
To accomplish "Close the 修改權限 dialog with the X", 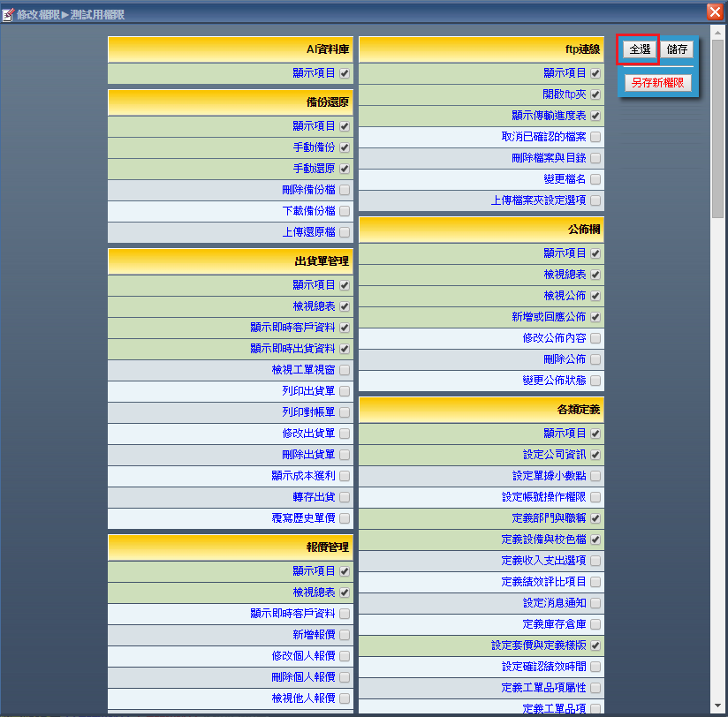I will 714,12.
